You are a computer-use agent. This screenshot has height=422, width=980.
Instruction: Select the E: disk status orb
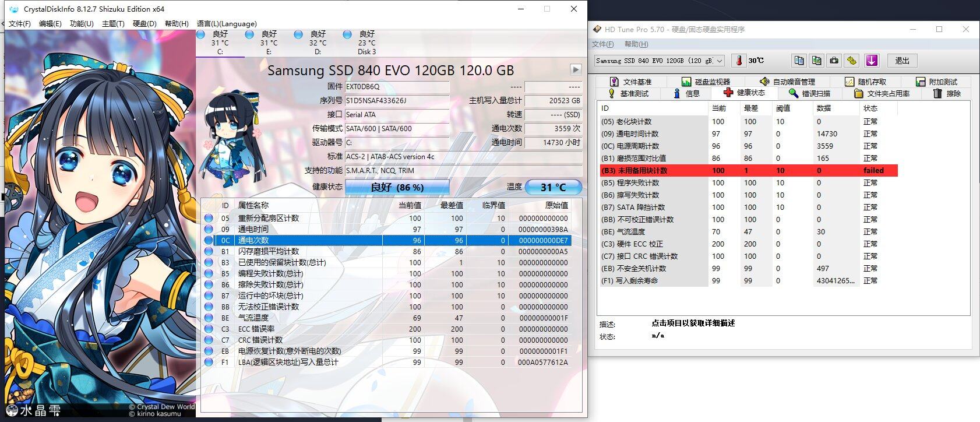tap(249, 35)
